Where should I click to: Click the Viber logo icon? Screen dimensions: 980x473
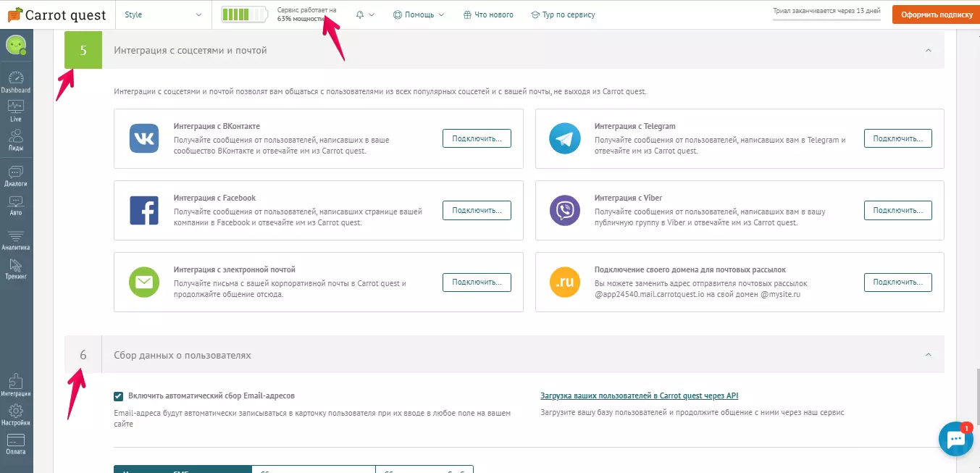click(x=565, y=210)
